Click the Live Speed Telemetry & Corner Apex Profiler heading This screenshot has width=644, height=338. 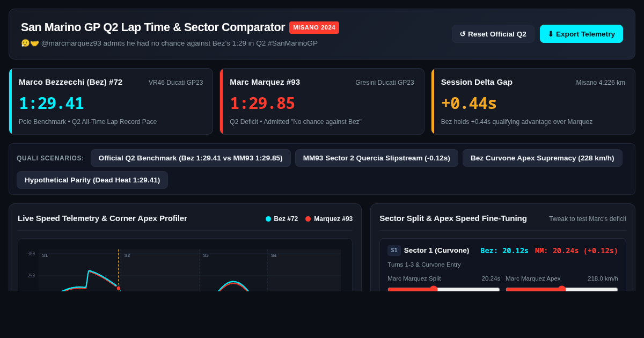[103, 218]
